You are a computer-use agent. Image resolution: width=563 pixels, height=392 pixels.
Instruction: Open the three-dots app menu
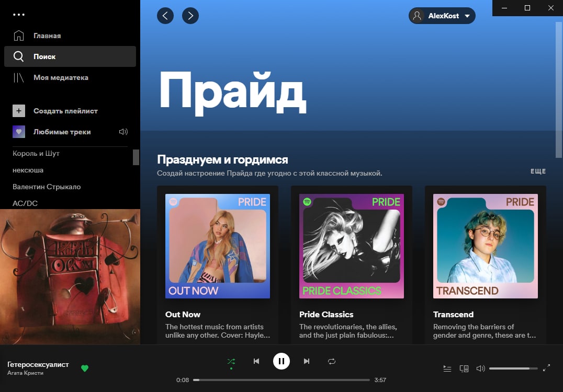pyautogui.click(x=19, y=15)
